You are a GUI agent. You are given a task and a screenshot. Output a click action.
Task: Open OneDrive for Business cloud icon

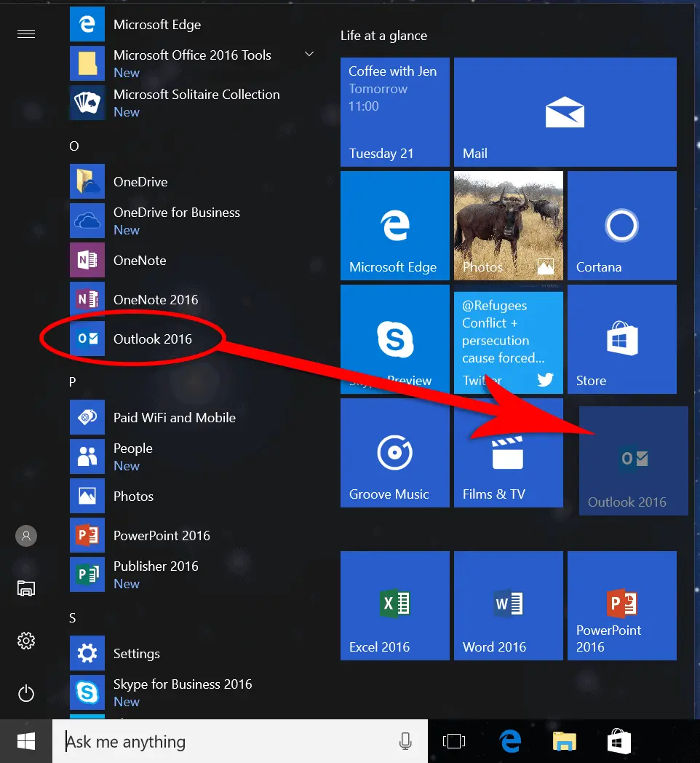pos(87,221)
